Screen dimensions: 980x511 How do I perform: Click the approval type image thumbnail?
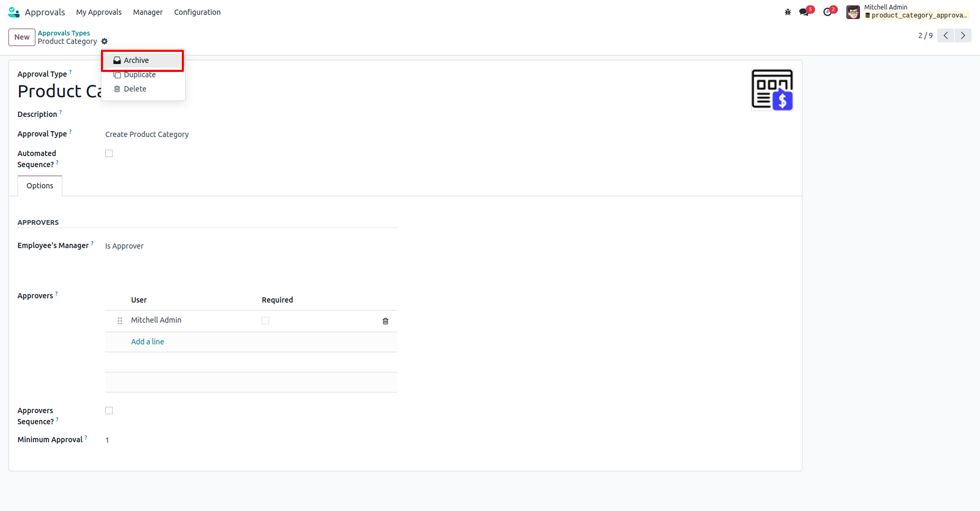pyautogui.click(x=772, y=90)
